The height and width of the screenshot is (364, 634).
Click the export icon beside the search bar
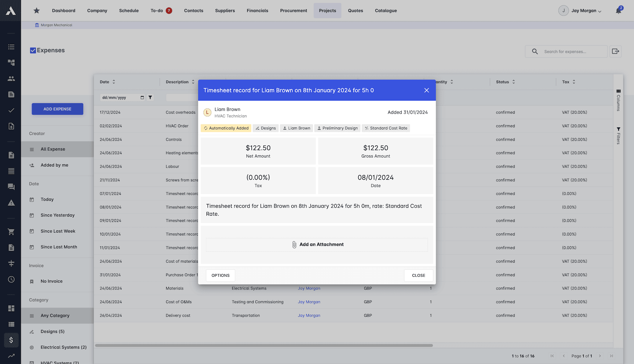[615, 51]
